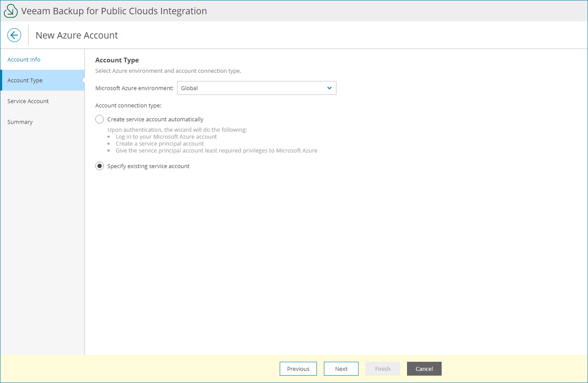Click the "Specify existing service account" label text

pos(149,166)
